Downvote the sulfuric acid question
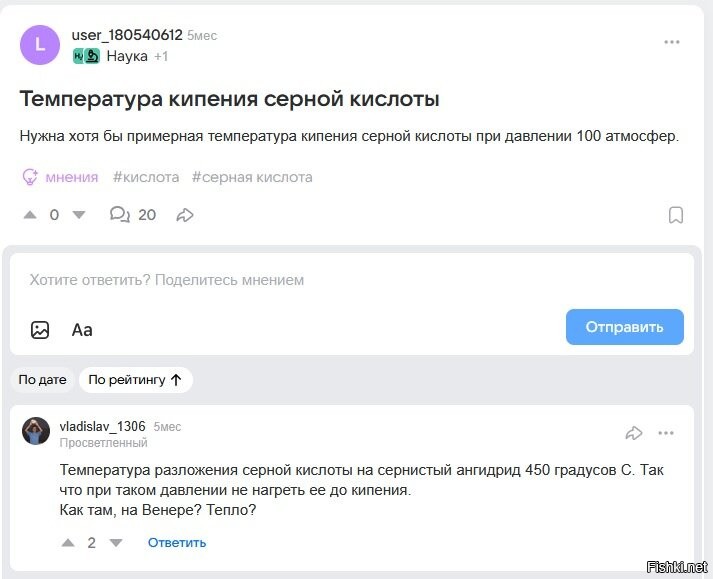The width and height of the screenshot is (713, 579). point(79,215)
